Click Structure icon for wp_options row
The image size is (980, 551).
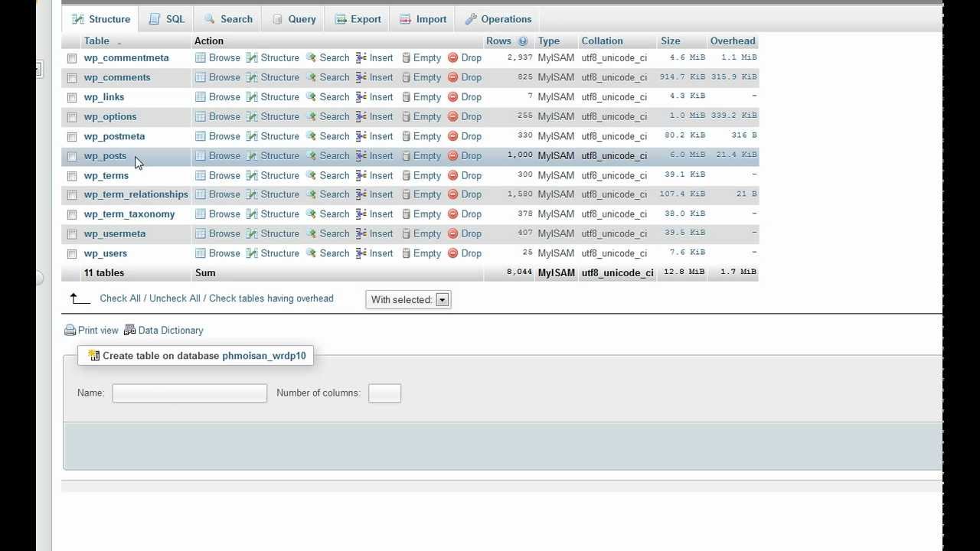pos(252,116)
